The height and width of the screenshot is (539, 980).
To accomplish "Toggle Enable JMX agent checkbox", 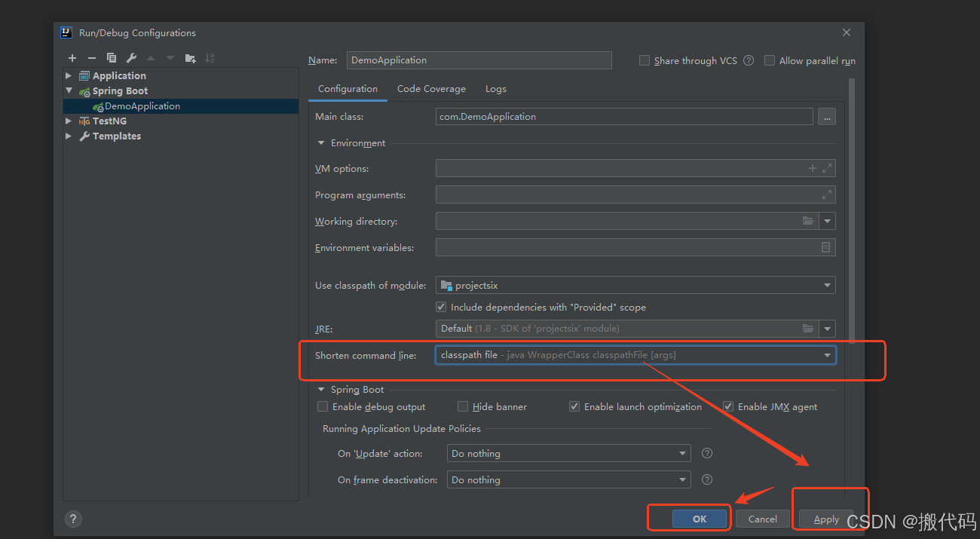I will 728,406.
